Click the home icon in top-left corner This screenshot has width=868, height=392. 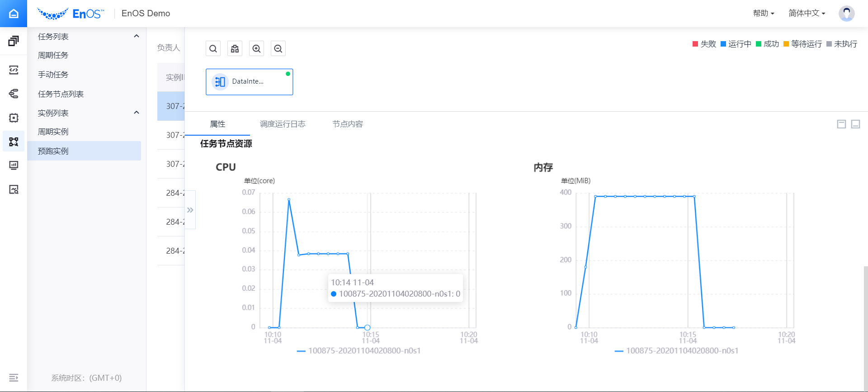[14, 14]
